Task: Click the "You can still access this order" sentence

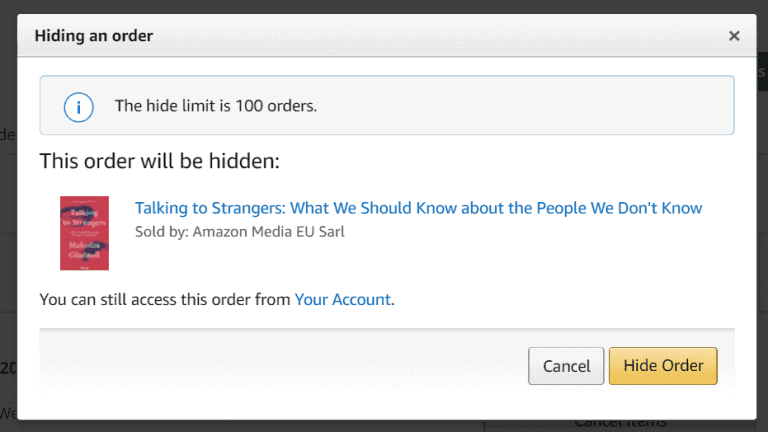Action: point(165,299)
